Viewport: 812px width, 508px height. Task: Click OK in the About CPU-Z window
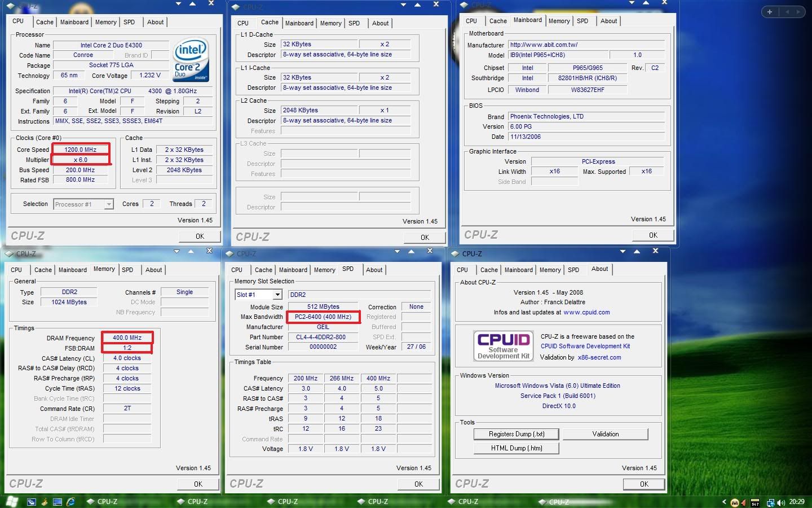644,484
